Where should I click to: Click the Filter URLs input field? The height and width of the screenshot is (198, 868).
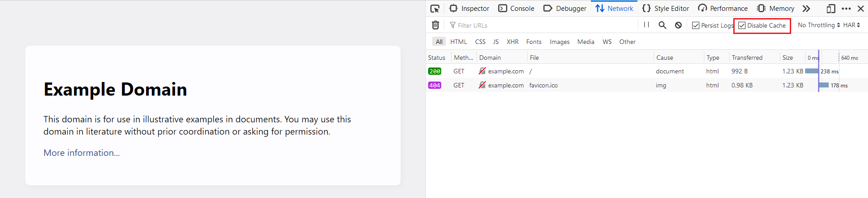[542, 25]
